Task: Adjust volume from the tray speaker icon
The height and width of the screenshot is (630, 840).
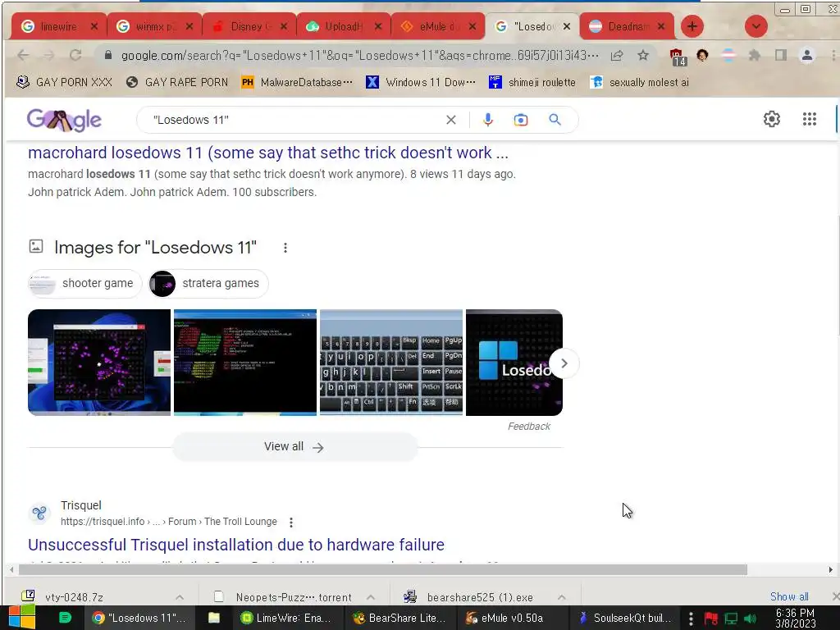Action: [750, 619]
